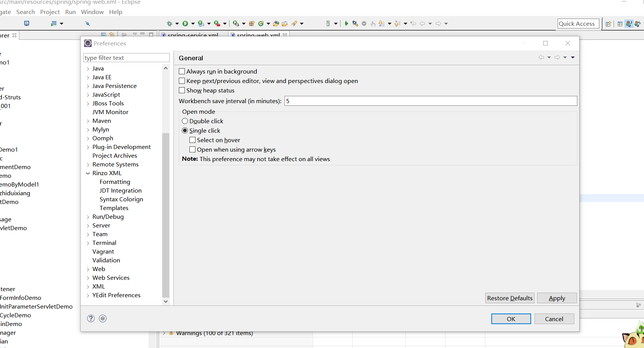Click the Preferences import/export round icon

103,318
